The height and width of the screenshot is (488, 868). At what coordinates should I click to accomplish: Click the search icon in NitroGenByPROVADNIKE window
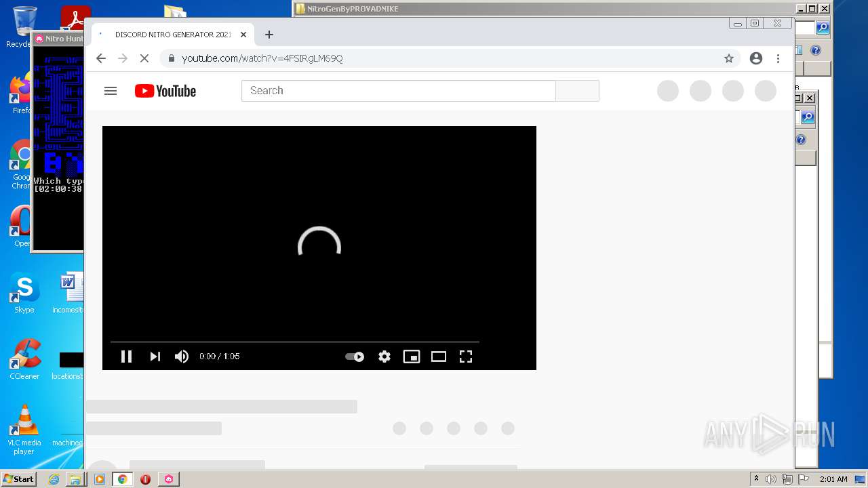823,28
